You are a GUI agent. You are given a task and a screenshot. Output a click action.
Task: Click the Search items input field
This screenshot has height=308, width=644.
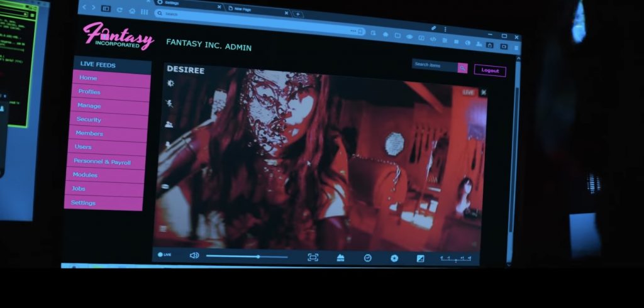click(x=434, y=65)
